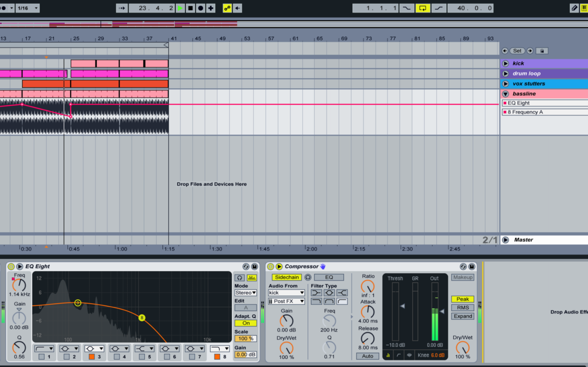Collapse the bassline track with its fold arrow
This screenshot has height=367, width=588.
[x=505, y=94]
